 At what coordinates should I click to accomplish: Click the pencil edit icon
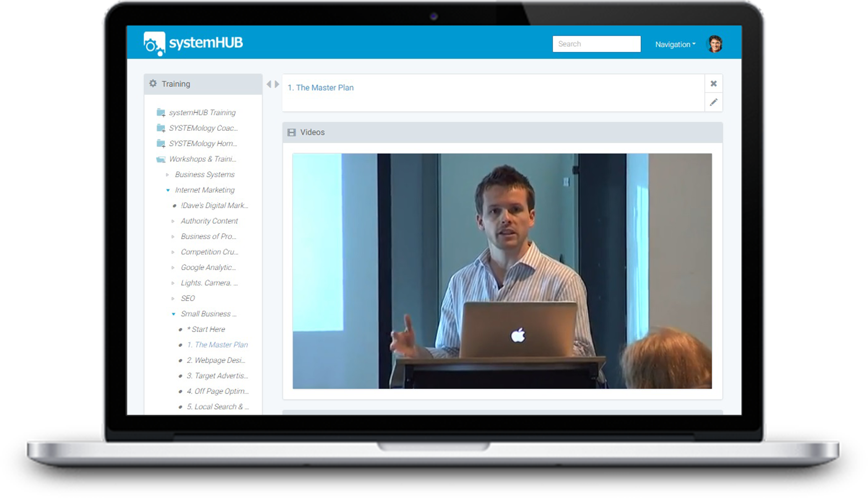click(x=713, y=102)
